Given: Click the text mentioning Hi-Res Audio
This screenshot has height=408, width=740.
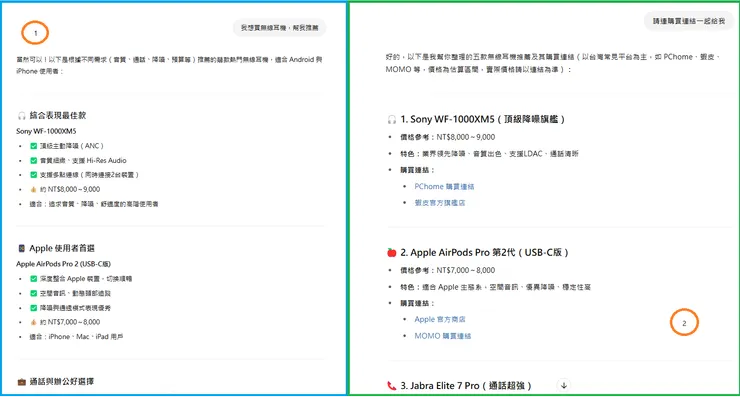Looking at the screenshot, I should [x=83, y=160].
